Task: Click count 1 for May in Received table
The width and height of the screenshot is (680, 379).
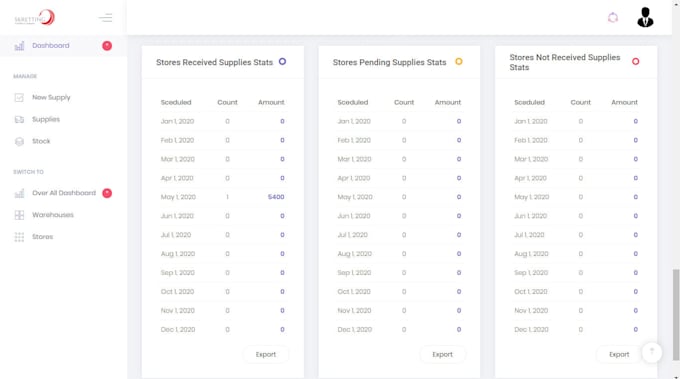Action: [227, 197]
